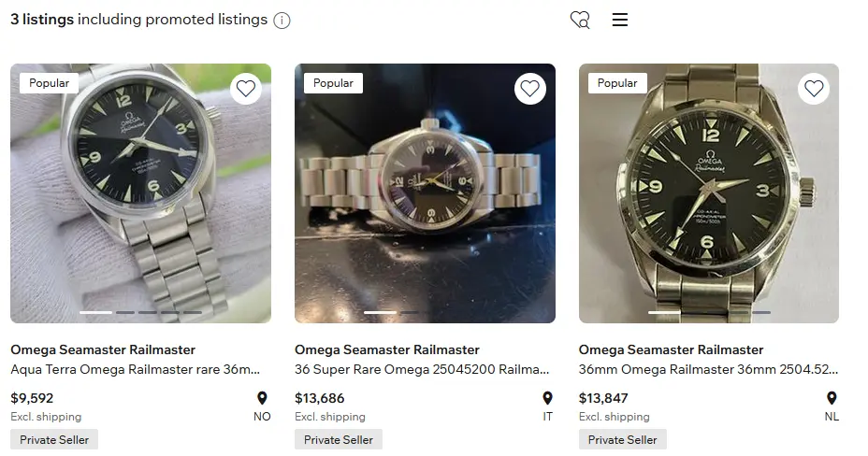
Task: Click Popular badge on the middle listing
Action: [333, 83]
